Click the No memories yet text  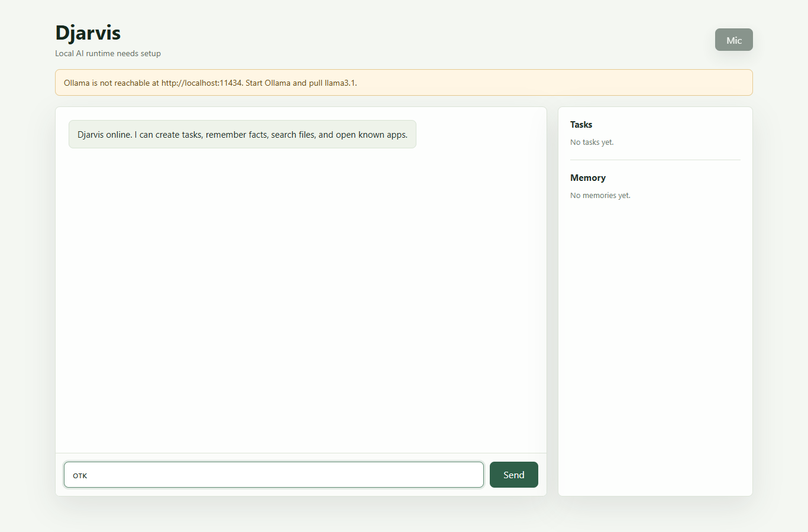tap(600, 196)
